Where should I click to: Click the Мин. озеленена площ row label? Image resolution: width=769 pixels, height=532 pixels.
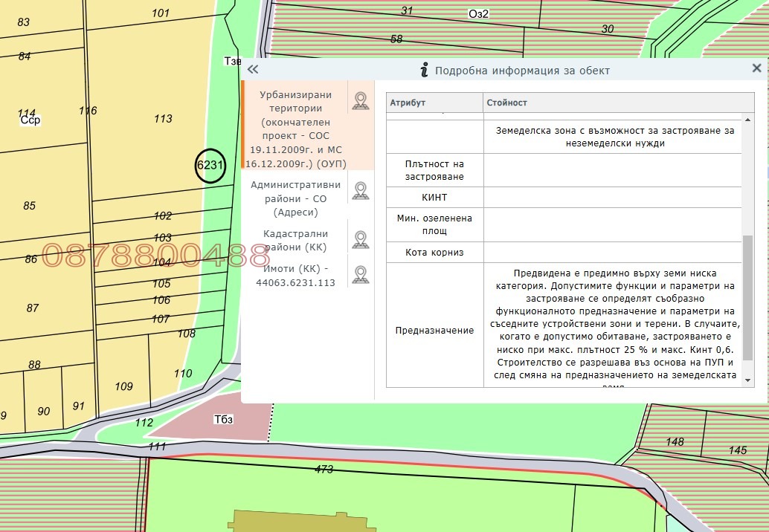click(434, 225)
